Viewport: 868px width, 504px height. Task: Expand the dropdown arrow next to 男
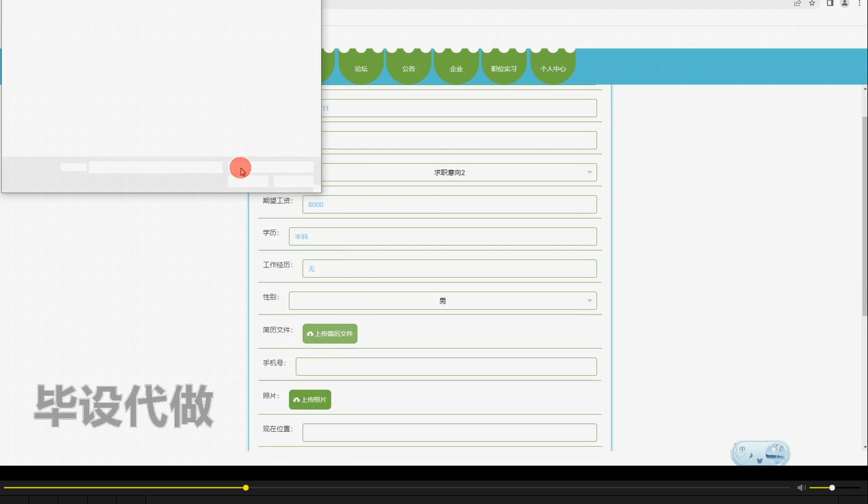[x=589, y=300]
